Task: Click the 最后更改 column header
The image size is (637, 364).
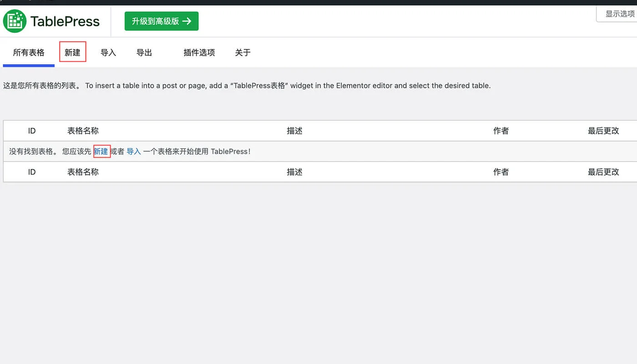Action: [x=603, y=131]
